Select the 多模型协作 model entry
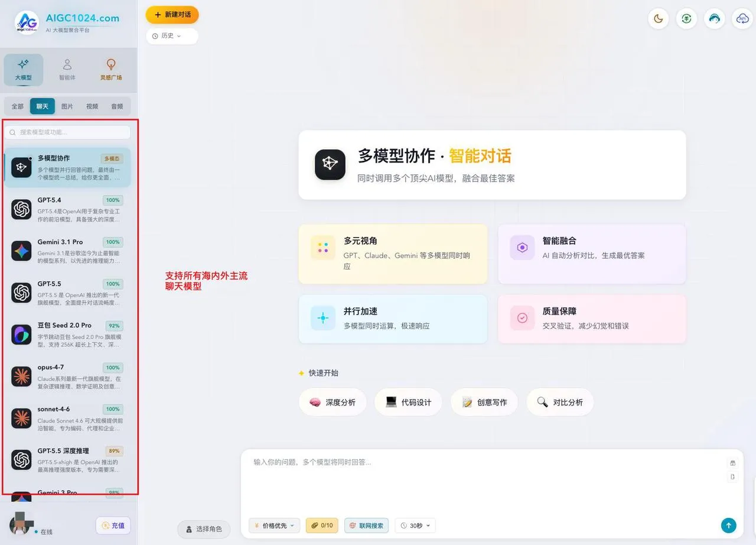Image resolution: width=756 pixels, height=545 pixels. tap(68, 168)
